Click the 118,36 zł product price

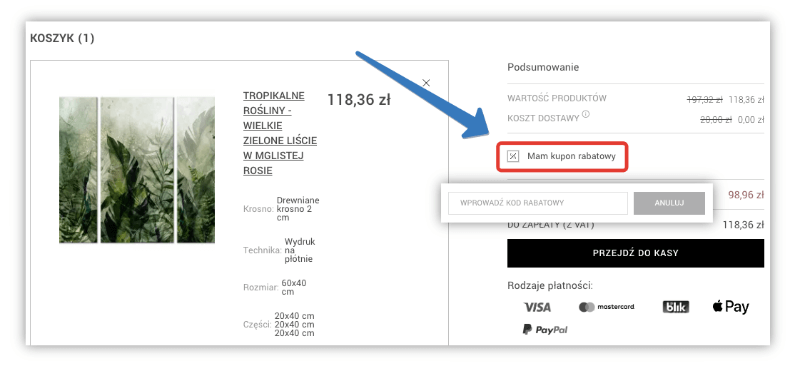[359, 100]
